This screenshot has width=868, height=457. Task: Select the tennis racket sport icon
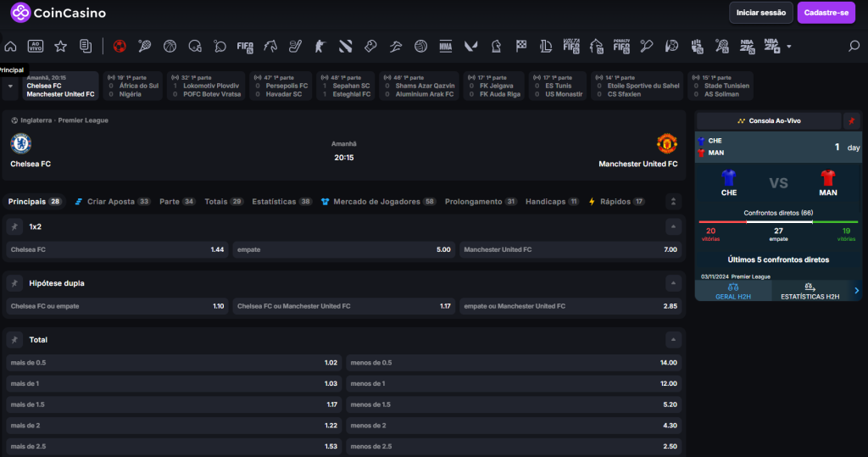click(144, 47)
